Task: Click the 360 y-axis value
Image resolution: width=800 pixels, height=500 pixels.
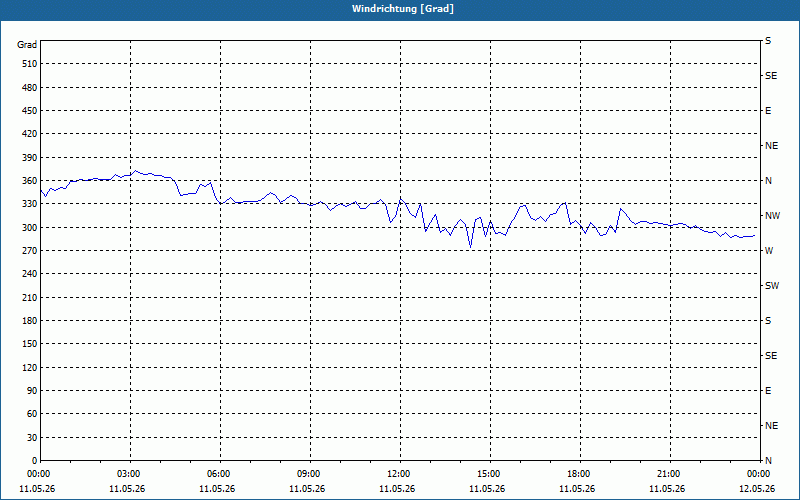Action: click(x=30, y=181)
